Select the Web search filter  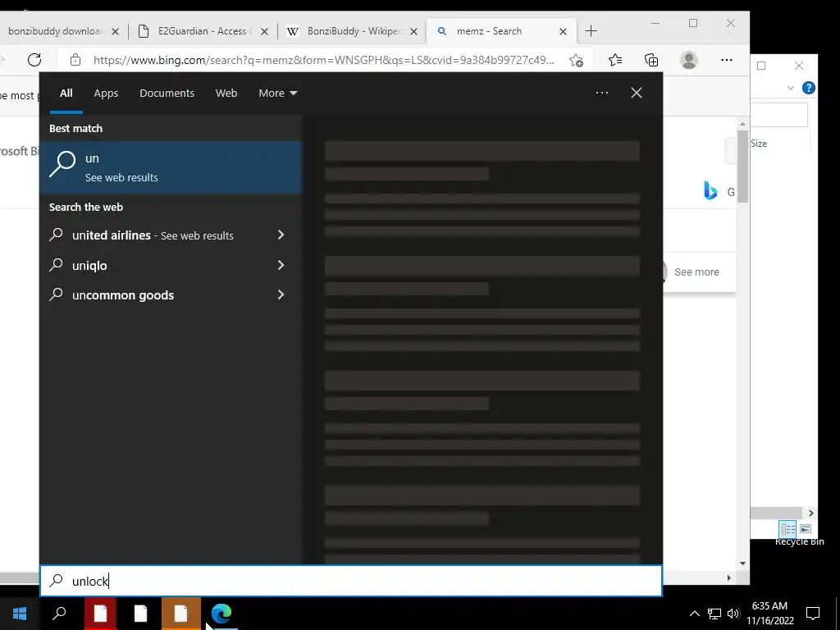pyautogui.click(x=226, y=94)
